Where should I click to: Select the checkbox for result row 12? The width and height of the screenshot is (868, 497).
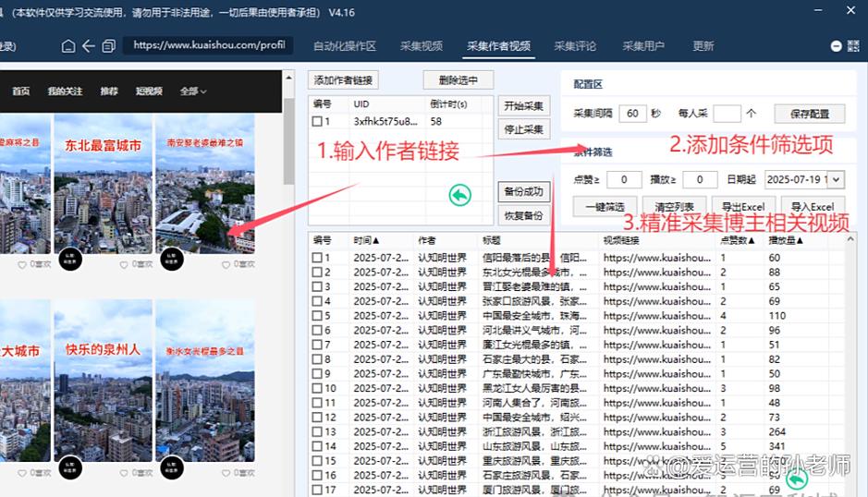(x=318, y=418)
